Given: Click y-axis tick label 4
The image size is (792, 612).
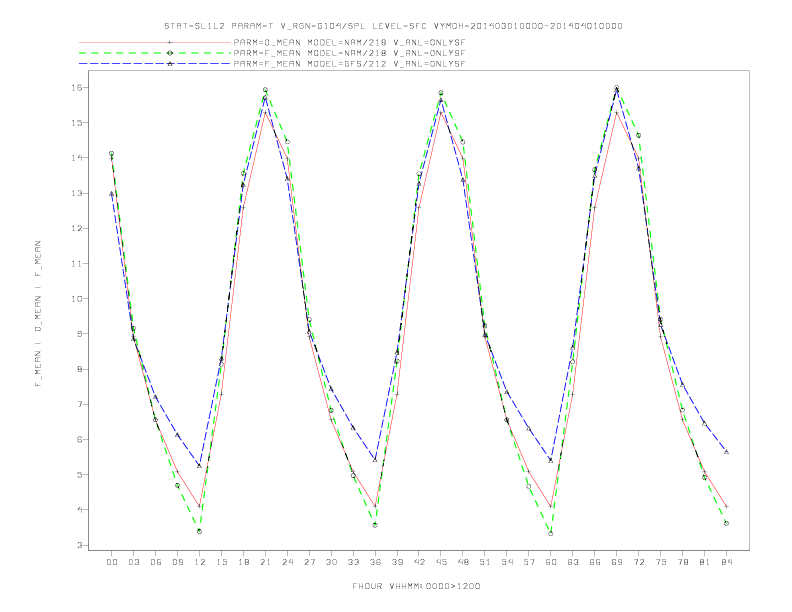Looking at the screenshot, I should click(x=80, y=510).
